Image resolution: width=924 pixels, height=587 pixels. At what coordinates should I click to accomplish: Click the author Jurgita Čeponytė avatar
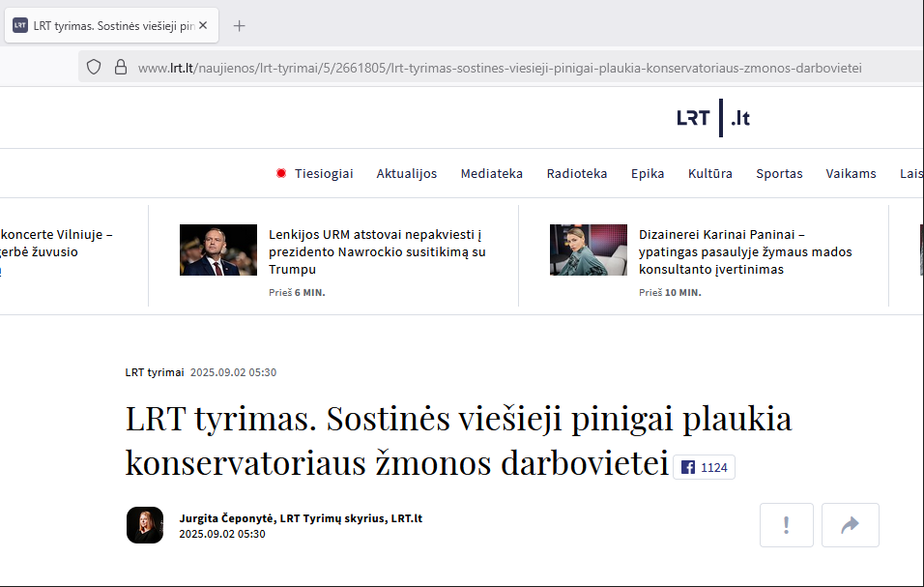coord(145,525)
